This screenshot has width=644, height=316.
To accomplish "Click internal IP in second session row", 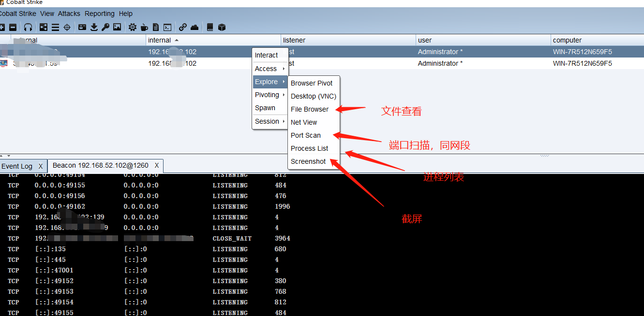I will coord(172,63).
